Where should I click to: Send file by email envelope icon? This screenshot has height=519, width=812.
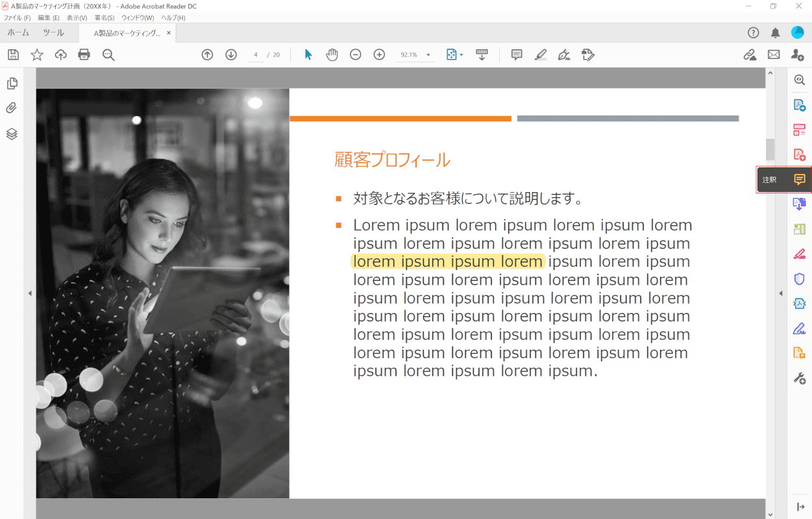click(774, 54)
